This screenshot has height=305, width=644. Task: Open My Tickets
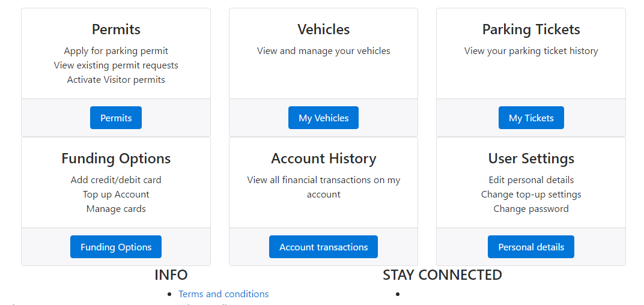click(x=531, y=118)
